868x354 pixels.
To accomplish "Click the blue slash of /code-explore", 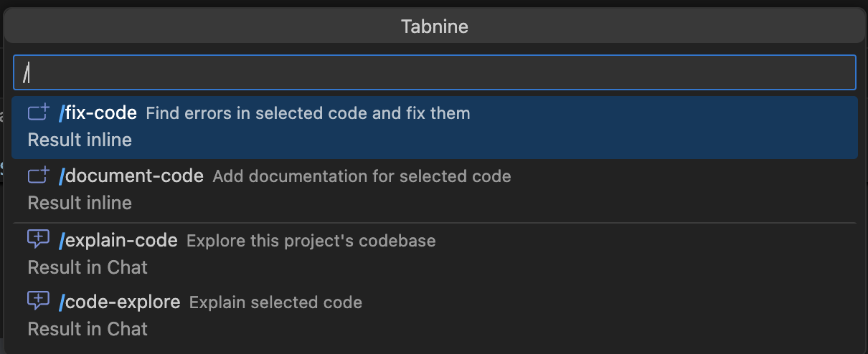I will [62, 302].
